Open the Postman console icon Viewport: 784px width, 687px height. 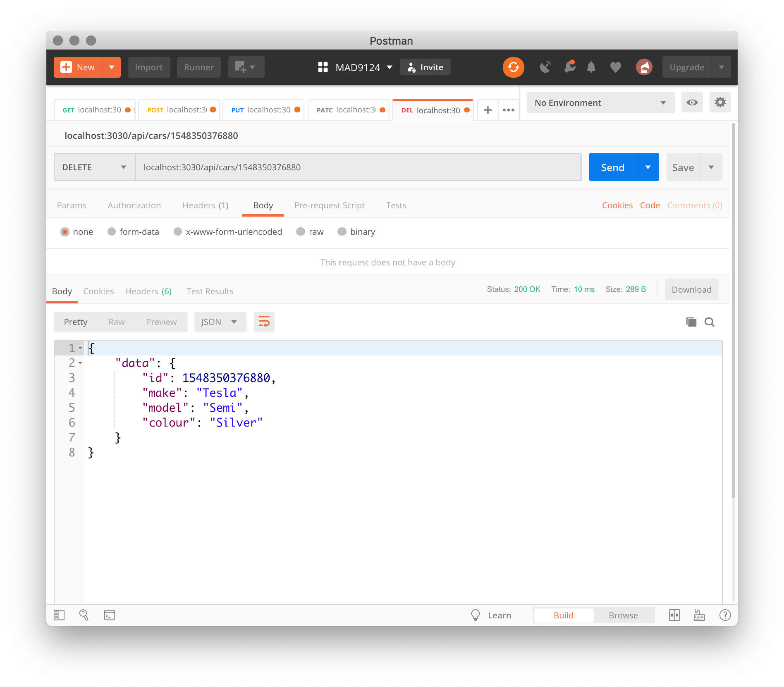click(110, 615)
